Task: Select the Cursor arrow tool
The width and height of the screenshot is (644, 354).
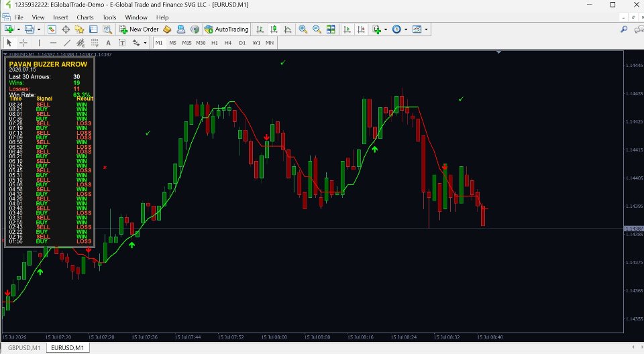Action: click(x=9, y=43)
